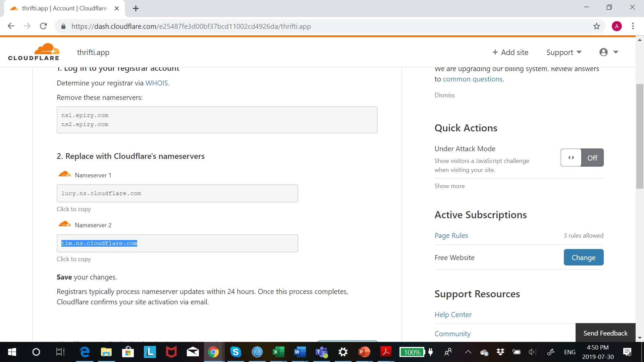The image size is (644, 362).
Task: Click the thrifti.app site name in header
Action: 93,52
